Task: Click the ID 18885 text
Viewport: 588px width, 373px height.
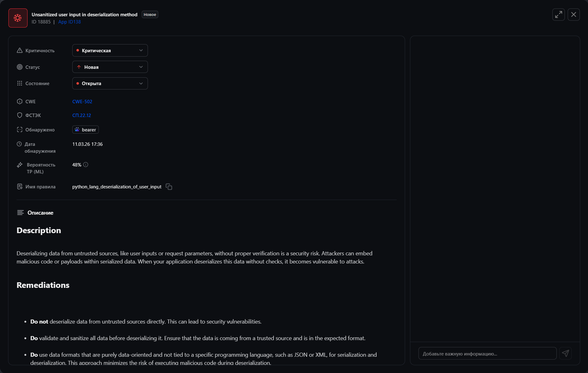Action: pos(41,22)
